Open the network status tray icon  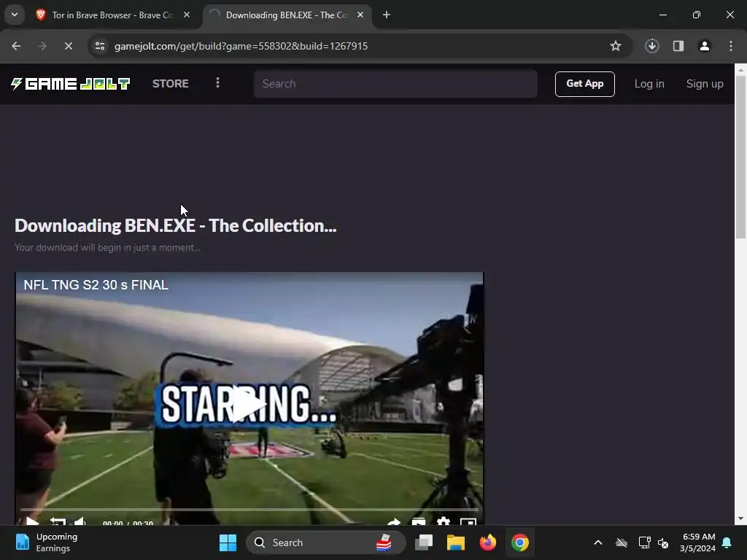pyautogui.click(x=644, y=542)
